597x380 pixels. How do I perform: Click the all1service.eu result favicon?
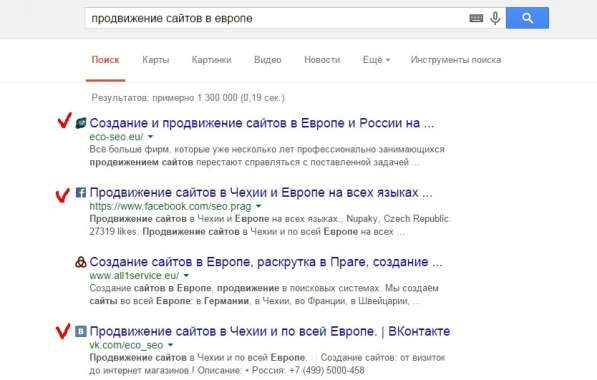[x=81, y=262]
